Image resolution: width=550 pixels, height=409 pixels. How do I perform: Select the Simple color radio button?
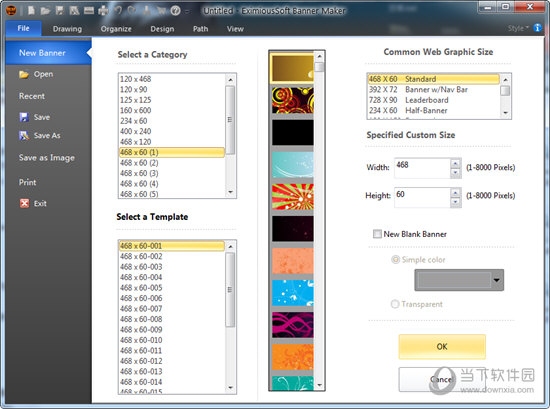(x=395, y=260)
